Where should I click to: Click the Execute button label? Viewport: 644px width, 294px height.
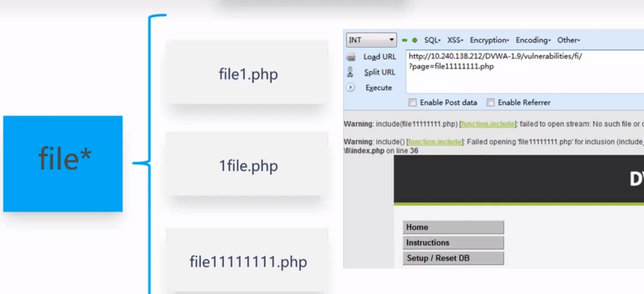click(x=379, y=88)
